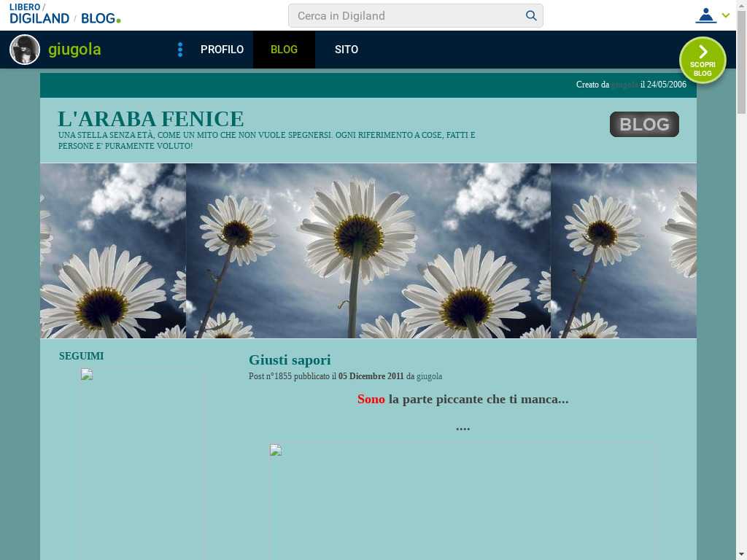This screenshot has height=560, width=747.
Task: Click the L'ARABA FENICE blog title
Action: (x=151, y=119)
